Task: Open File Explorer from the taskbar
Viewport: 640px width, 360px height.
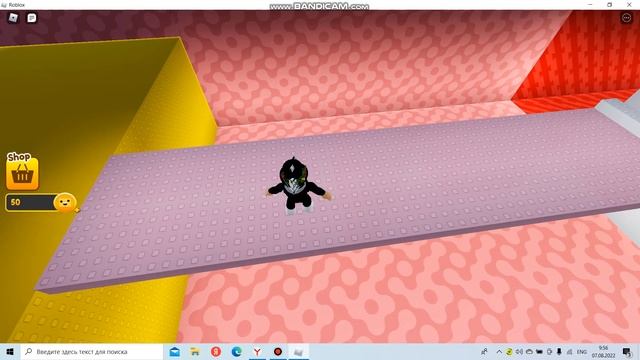Action: (196, 351)
